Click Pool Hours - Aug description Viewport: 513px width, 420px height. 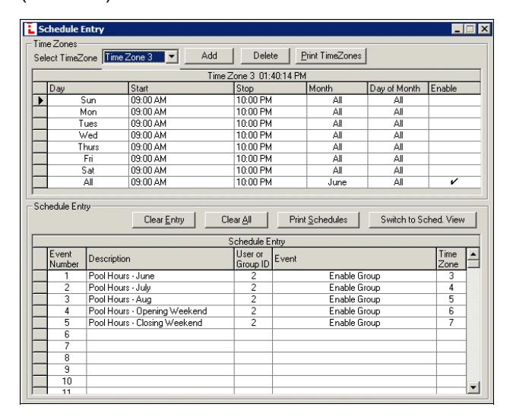(x=160, y=299)
